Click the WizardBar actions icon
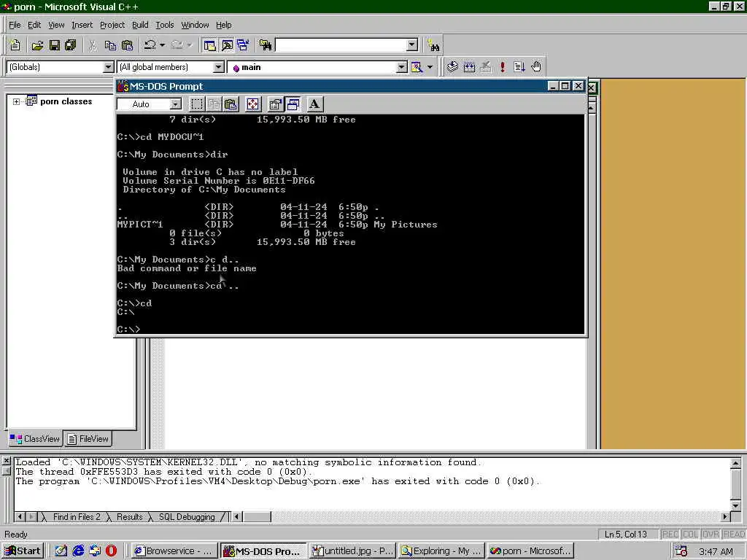This screenshot has width=747, height=560. click(x=417, y=67)
